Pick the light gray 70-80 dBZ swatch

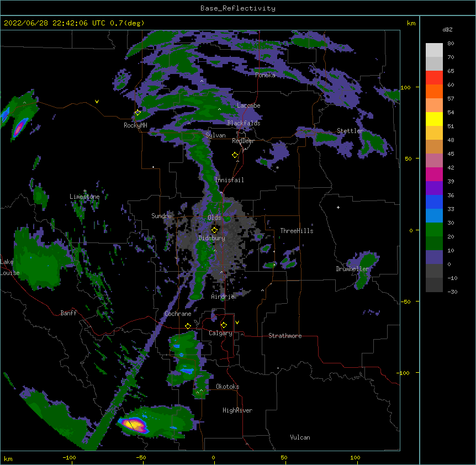click(x=434, y=50)
